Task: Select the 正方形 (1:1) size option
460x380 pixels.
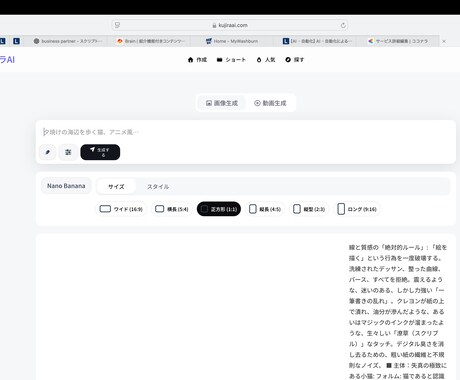Action: coord(219,209)
